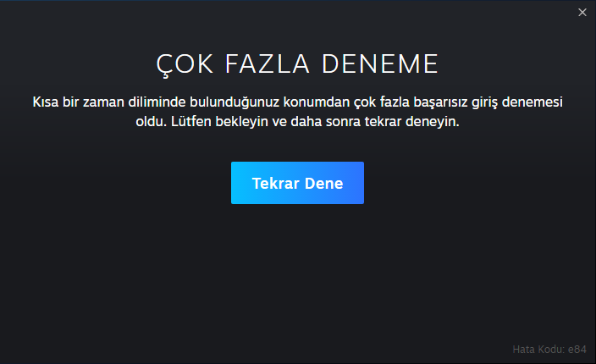Select the ÇOK FAZLA DENEME heading
Screen dimensions: 596x364
pos(297,64)
